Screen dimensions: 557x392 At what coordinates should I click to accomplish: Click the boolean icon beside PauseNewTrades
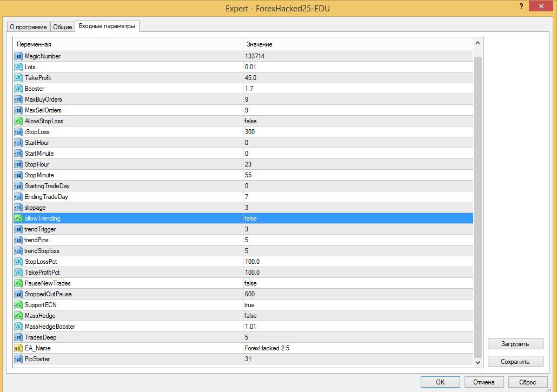click(18, 283)
